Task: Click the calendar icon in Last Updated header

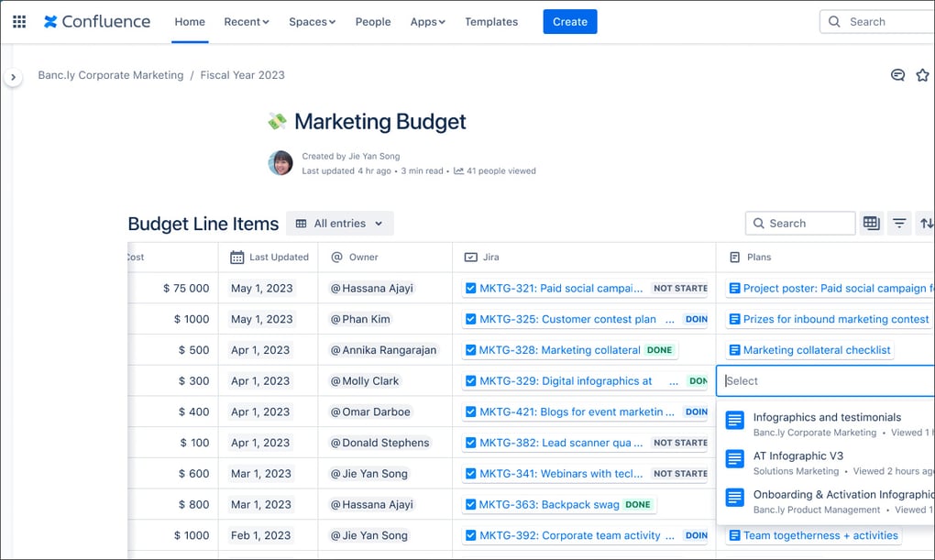Action: [x=236, y=257]
